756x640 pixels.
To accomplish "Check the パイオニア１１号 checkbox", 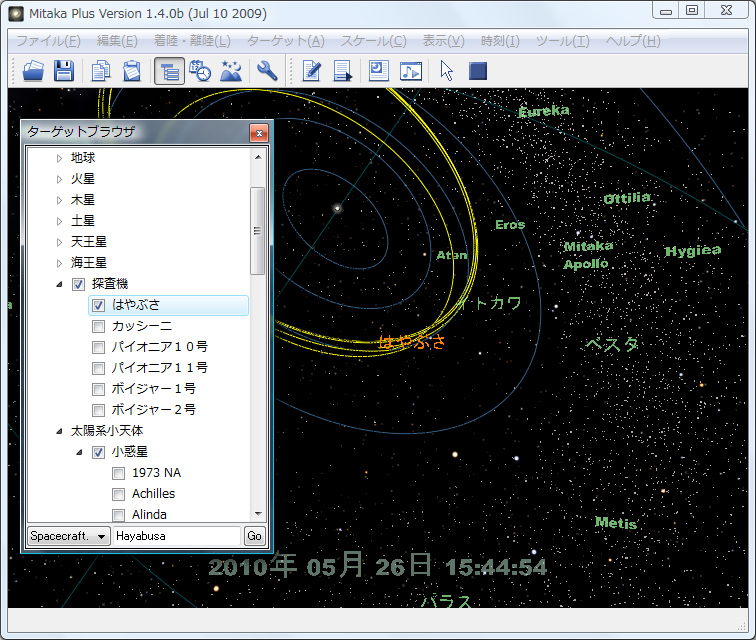I will tap(98, 368).
